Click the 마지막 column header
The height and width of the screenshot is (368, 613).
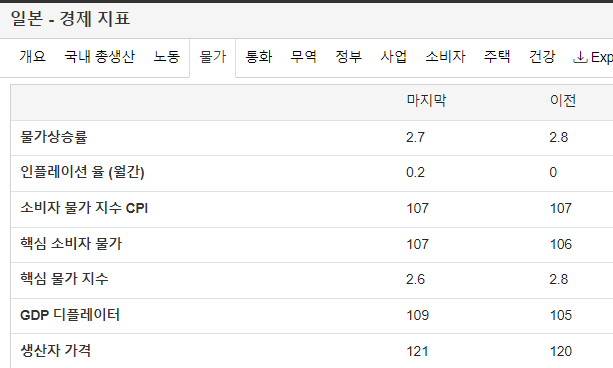coord(426,101)
